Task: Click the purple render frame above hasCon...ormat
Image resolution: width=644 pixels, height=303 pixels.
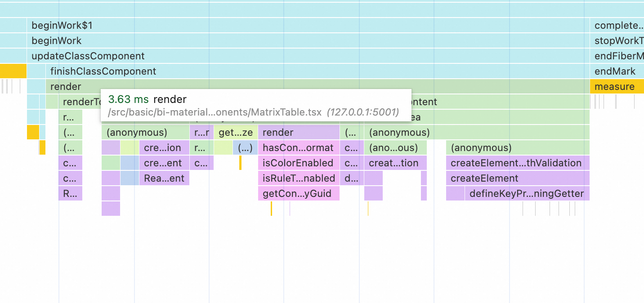Action: click(299, 133)
